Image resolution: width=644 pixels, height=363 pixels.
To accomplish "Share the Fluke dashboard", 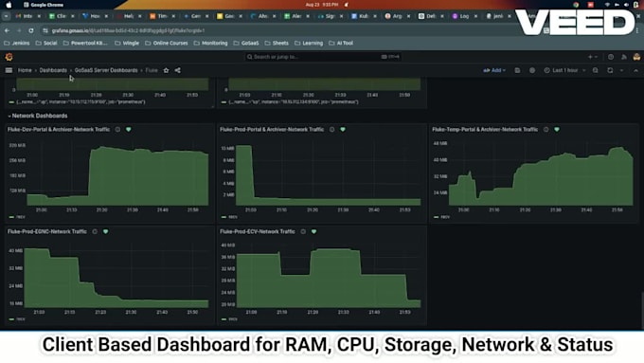I will (x=177, y=70).
